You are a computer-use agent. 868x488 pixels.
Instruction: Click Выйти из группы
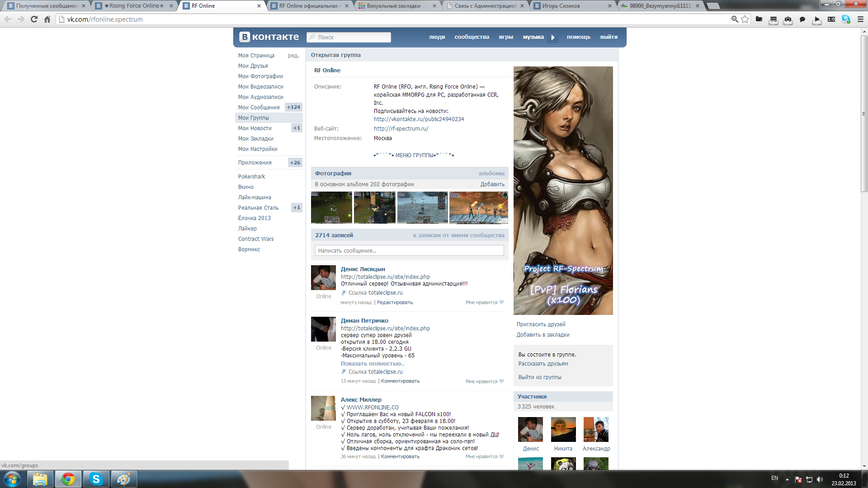[x=540, y=377]
